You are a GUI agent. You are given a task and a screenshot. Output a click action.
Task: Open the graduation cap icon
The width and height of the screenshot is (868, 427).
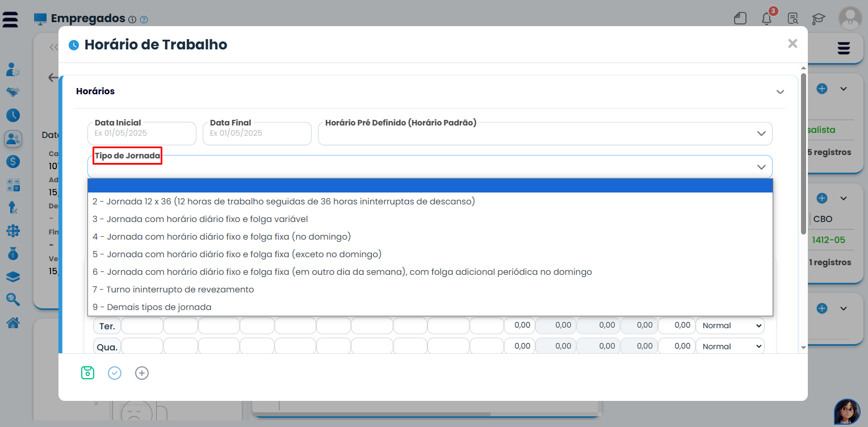818,19
